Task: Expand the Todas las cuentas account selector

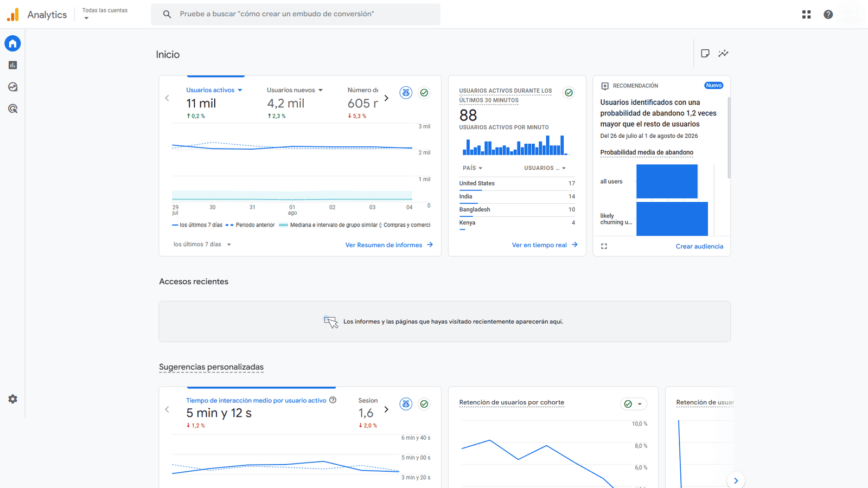Action: pos(105,14)
